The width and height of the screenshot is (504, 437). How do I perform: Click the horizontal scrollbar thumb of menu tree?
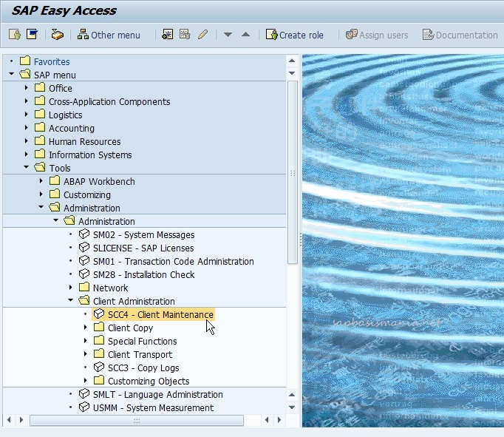click(137, 420)
